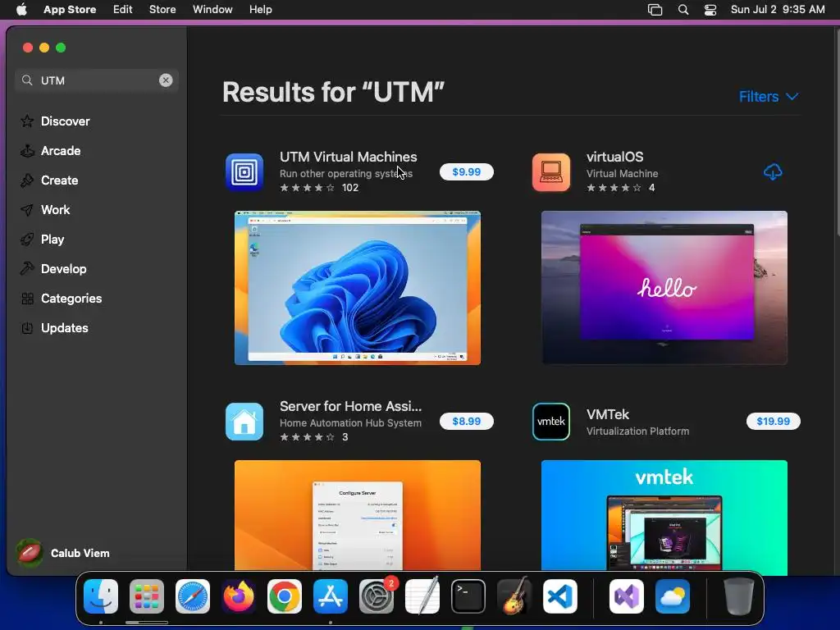Open the virtualOS app icon
This screenshot has width=840, height=630.
click(551, 172)
